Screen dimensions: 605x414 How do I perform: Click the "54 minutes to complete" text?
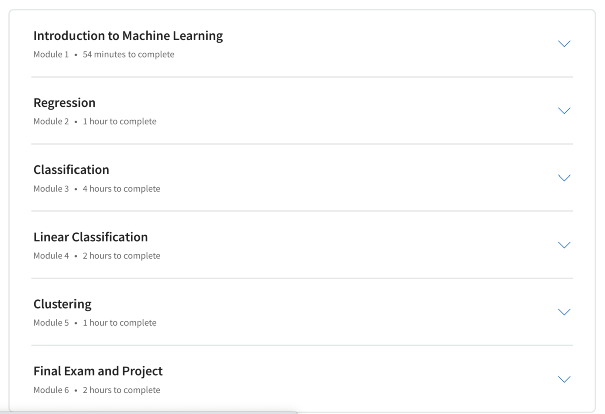128,55
